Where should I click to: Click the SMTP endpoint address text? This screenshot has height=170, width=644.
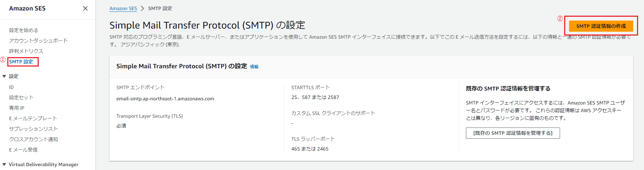tap(165, 99)
